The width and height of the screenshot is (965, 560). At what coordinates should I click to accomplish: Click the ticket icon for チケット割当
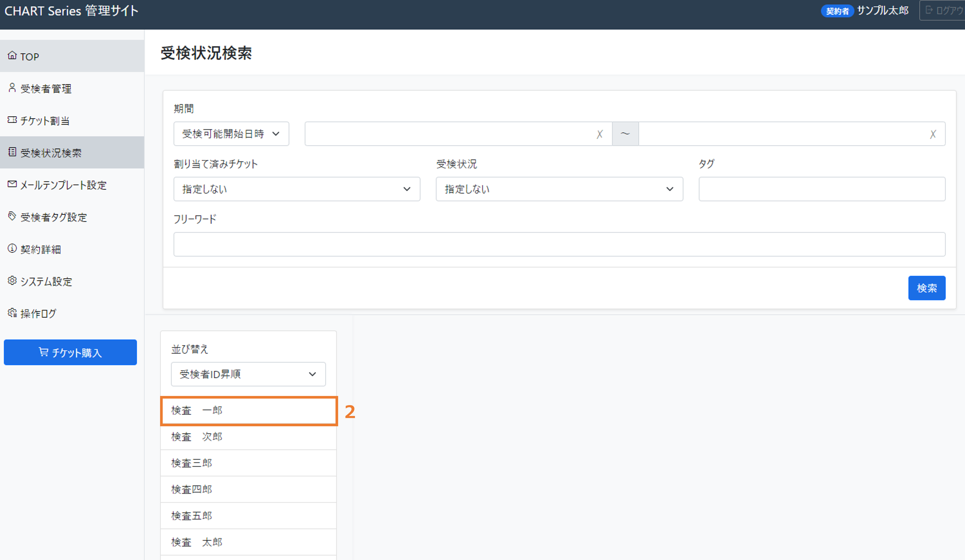tap(12, 120)
